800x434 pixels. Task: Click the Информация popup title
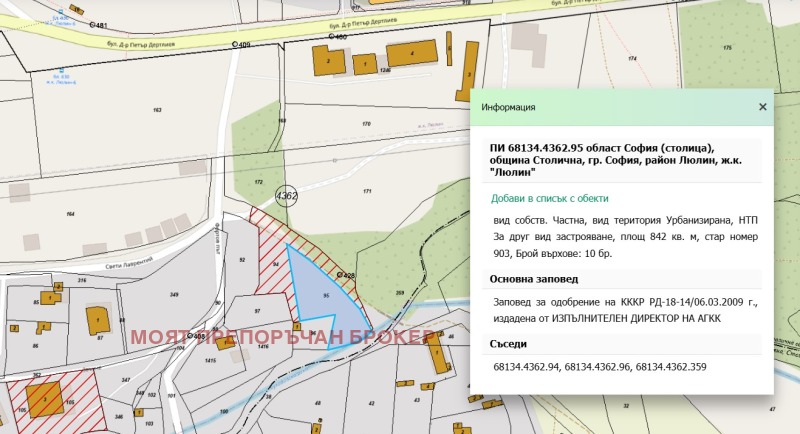[508, 107]
